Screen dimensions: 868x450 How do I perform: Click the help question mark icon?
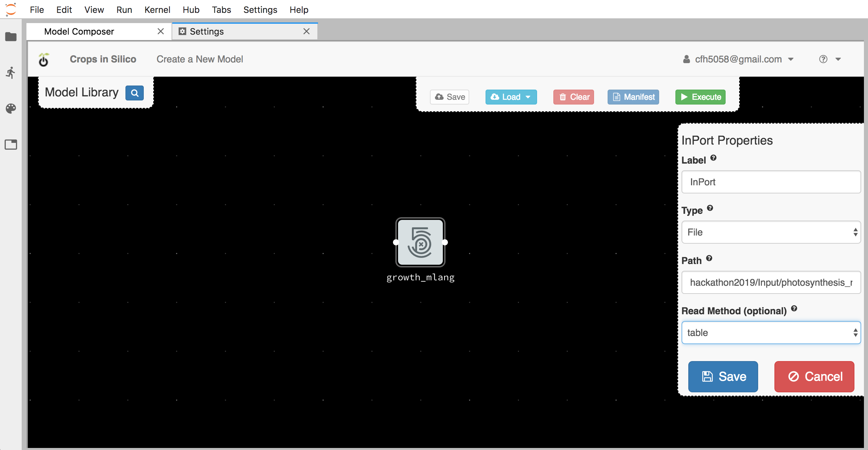823,59
